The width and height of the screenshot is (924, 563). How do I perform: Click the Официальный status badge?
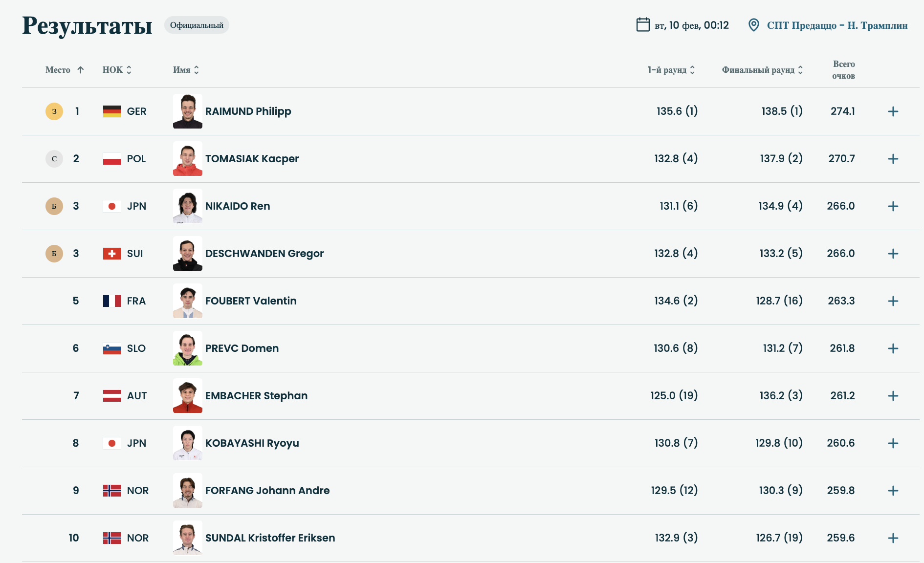coord(197,25)
